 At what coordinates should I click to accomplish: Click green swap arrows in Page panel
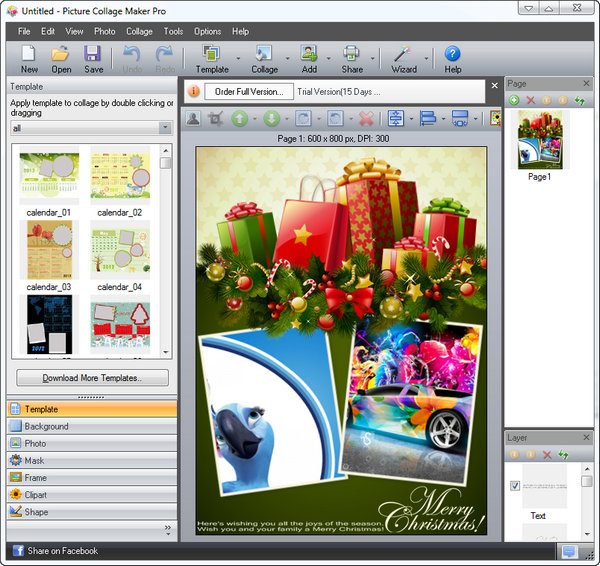pyautogui.click(x=580, y=100)
